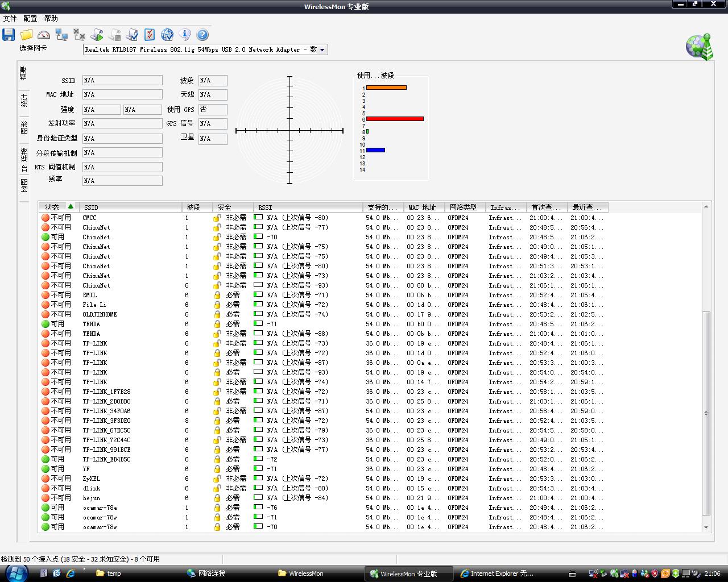Sort list by 网络类型 column header
This screenshot has width=728, height=582.
point(465,207)
